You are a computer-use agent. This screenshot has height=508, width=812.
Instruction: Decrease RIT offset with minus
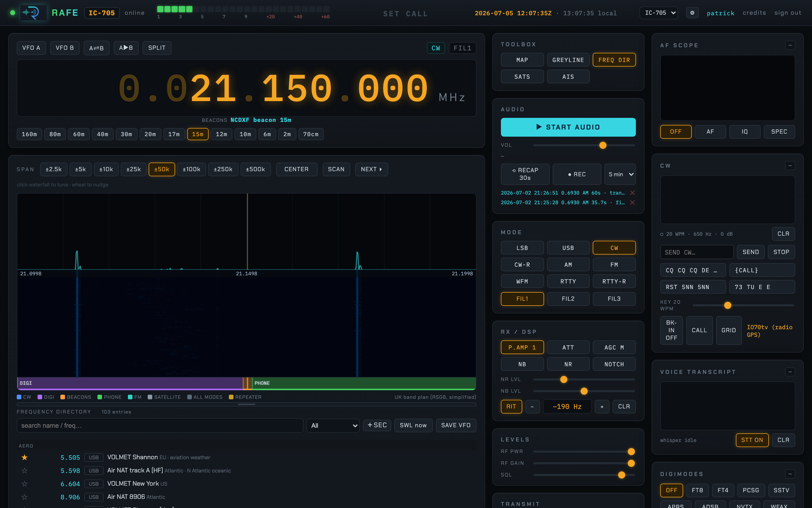[532, 407]
